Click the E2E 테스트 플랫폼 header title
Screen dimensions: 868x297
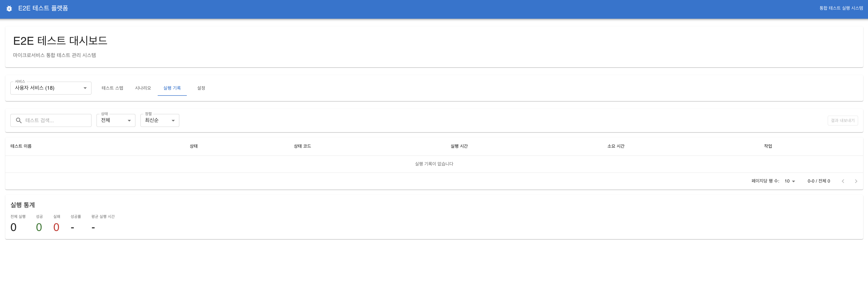click(x=43, y=9)
